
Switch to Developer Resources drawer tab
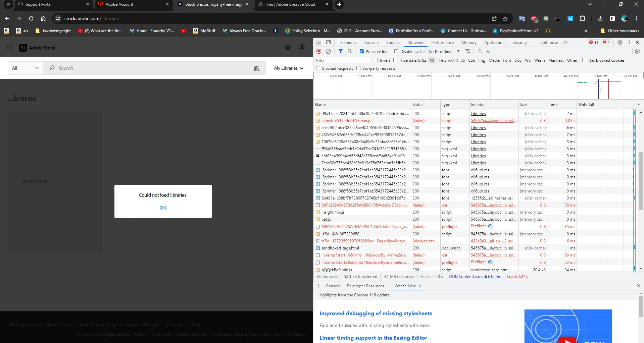pos(365,286)
